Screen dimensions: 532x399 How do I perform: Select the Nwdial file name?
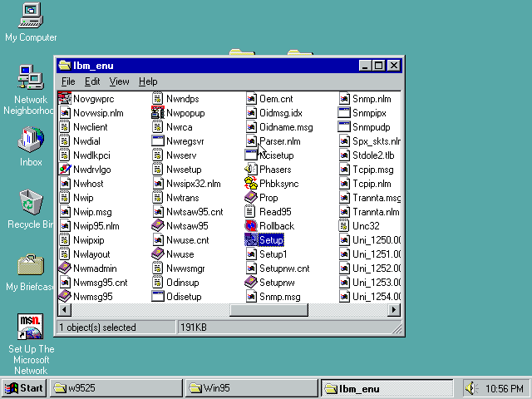point(86,141)
